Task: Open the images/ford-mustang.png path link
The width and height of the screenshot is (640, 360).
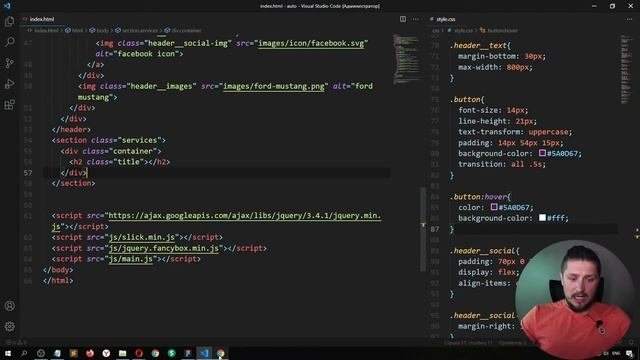Action: (274, 87)
